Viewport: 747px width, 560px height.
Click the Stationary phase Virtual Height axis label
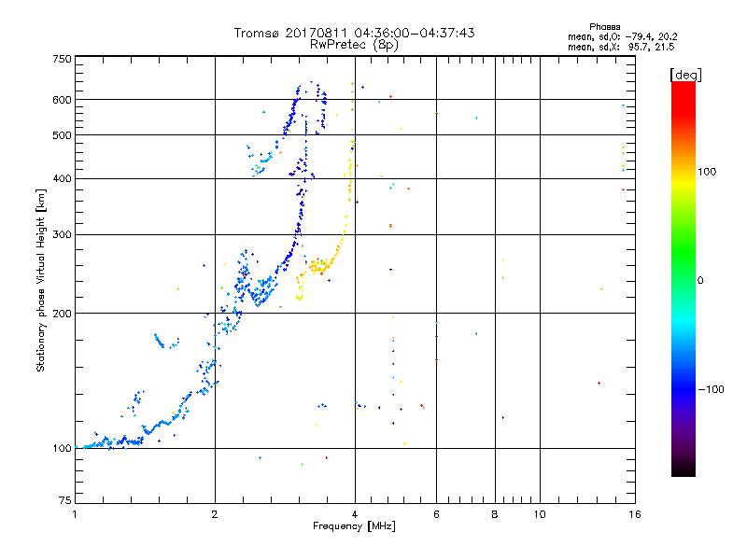coord(41,280)
